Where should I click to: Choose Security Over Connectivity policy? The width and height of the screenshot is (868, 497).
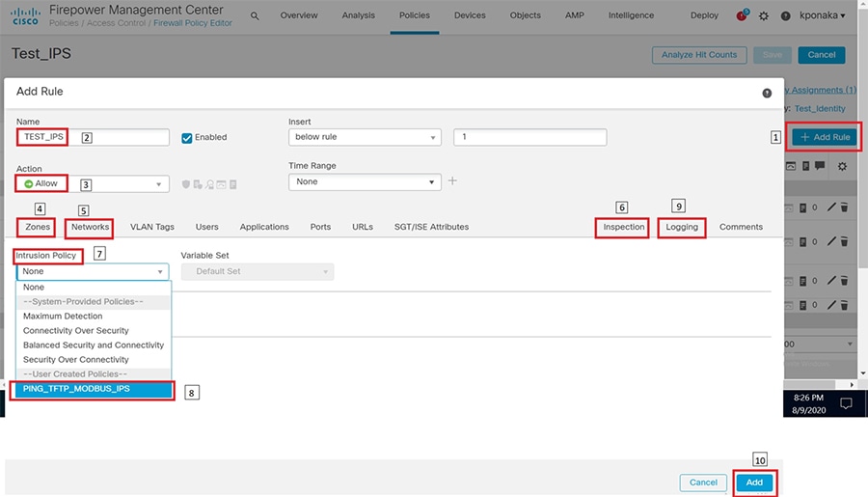pyautogui.click(x=94, y=359)
